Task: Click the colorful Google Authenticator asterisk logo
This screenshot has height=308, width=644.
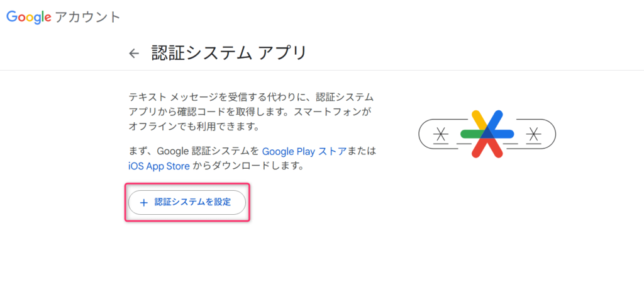Action: click(487, 134)
